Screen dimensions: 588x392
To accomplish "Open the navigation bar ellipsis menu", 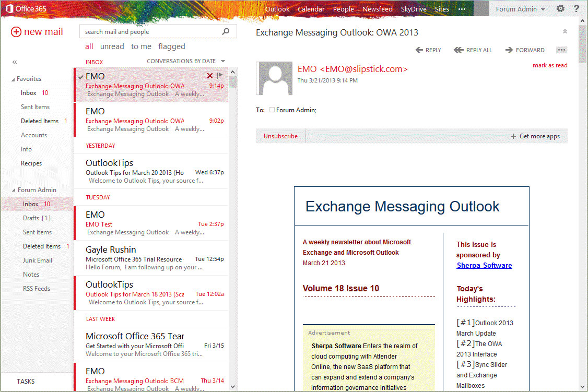I will coord(462,9).
